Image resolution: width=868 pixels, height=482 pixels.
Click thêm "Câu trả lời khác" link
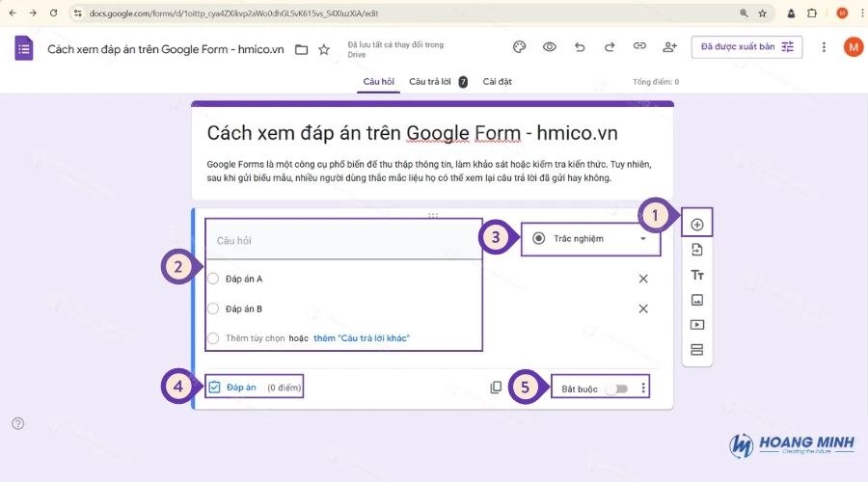362,338
